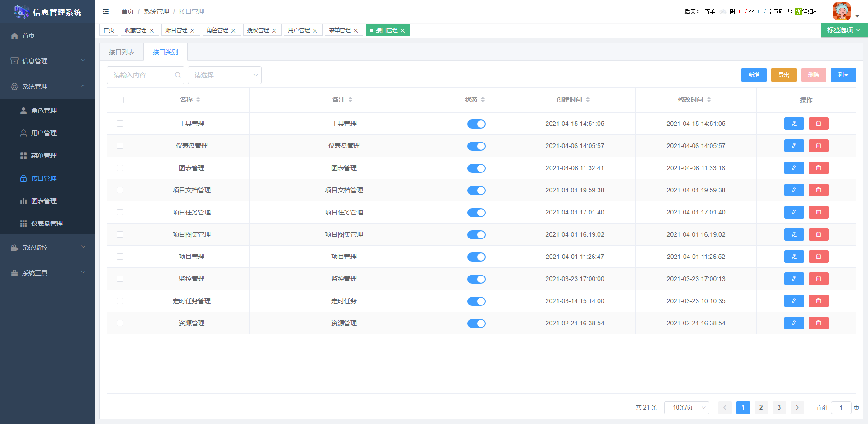
Task: Open 角色管理 in the sidebar
Action: pos(47,110)
